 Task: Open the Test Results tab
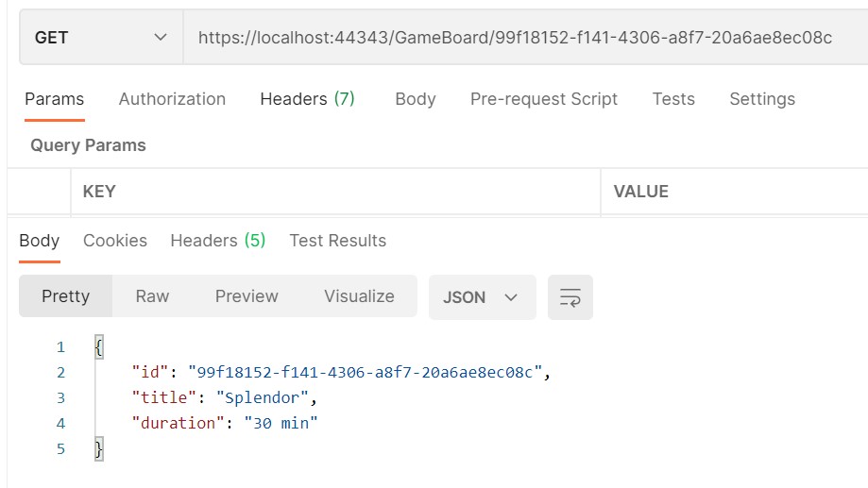337,241
